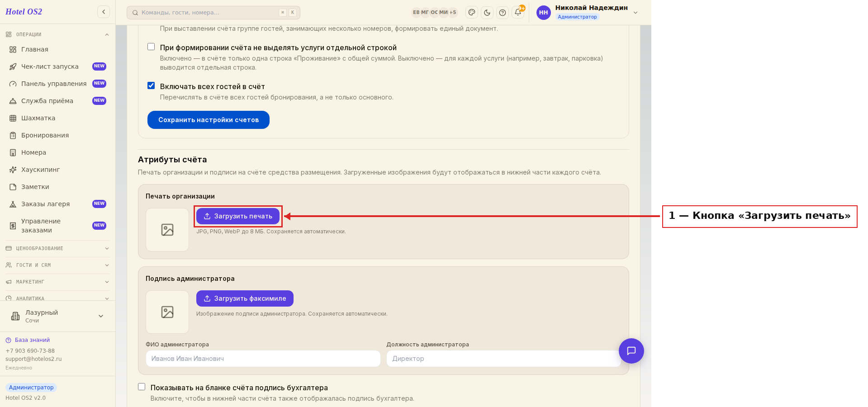Screen dimensions: 868x407
Task: Click the tent icon for Заказы лагеря
Action: coord(13,204)
